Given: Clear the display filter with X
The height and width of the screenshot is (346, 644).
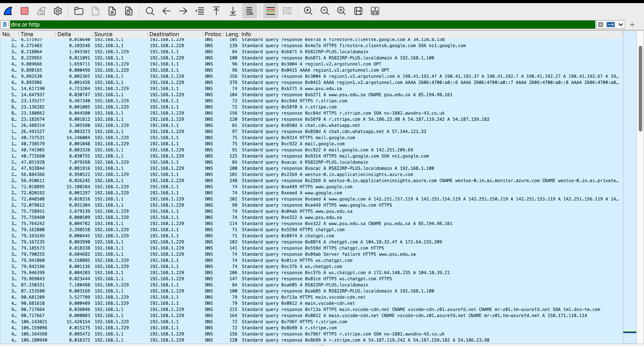Looking at the screenshot, I should pyautogui.click(x=601, y=24).
